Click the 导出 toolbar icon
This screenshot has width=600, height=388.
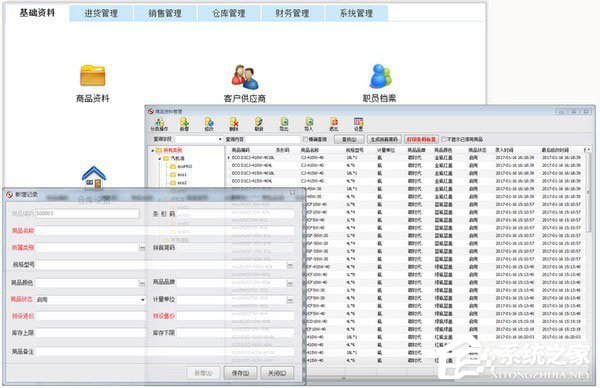pyautogui.click(x=284, y=124)
